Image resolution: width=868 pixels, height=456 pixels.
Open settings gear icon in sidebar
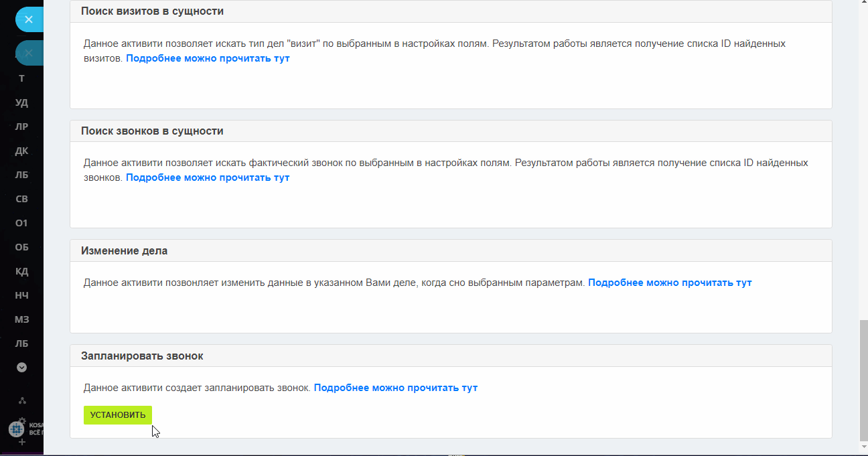pos(21,421)
